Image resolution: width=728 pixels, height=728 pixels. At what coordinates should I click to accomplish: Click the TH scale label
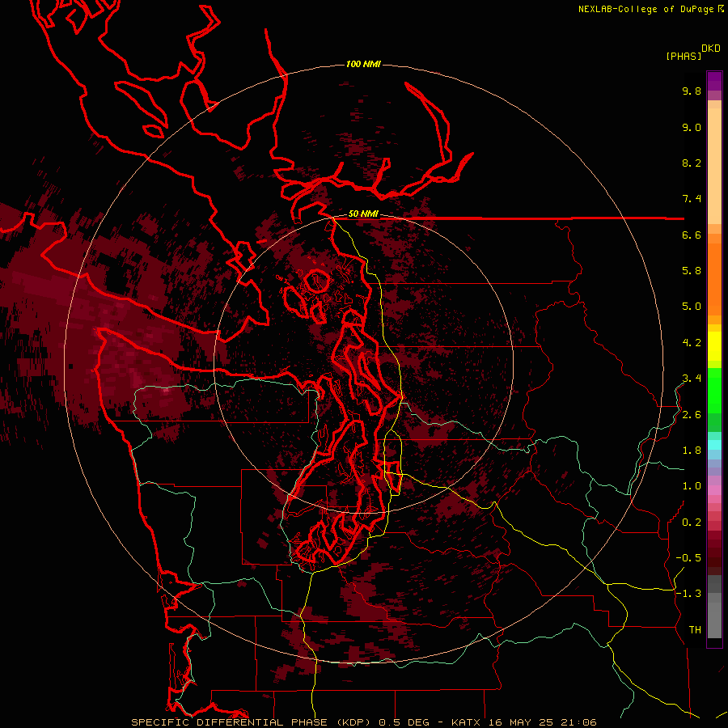click(695, 630)
